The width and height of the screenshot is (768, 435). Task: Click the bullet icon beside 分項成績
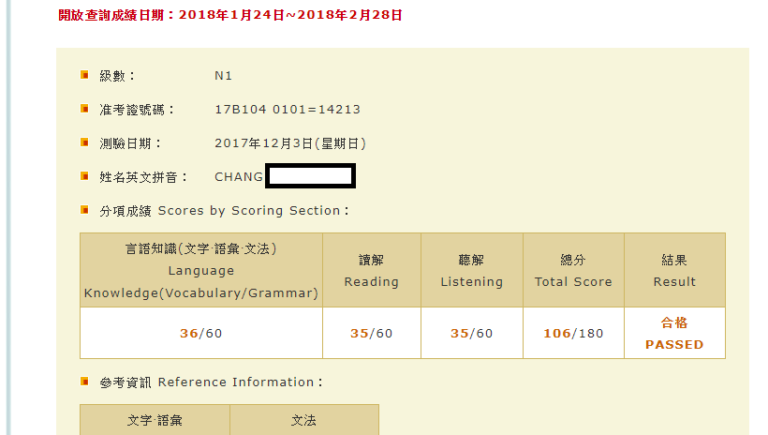pyautogui.click(x=85, y=211)
